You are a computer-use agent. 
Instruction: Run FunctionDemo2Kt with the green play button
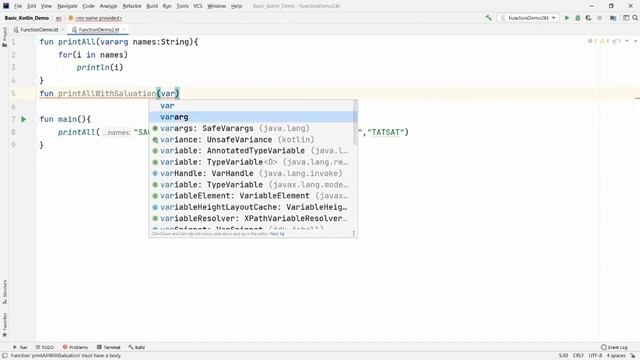(x=567, y=18)
